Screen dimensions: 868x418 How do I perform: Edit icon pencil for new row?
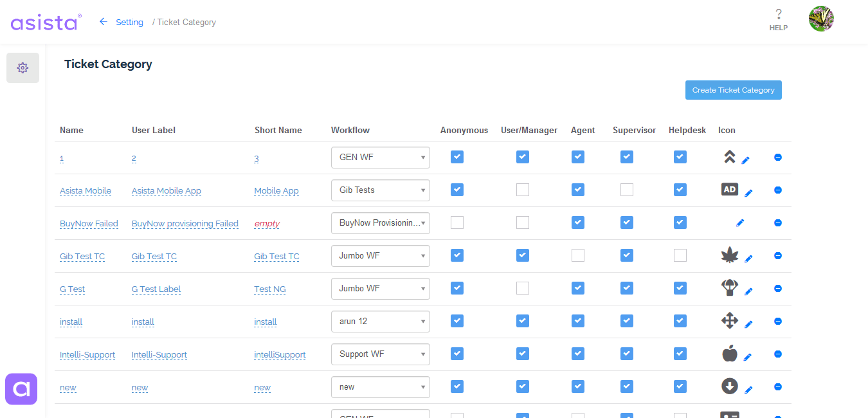[x=748, y=390]
